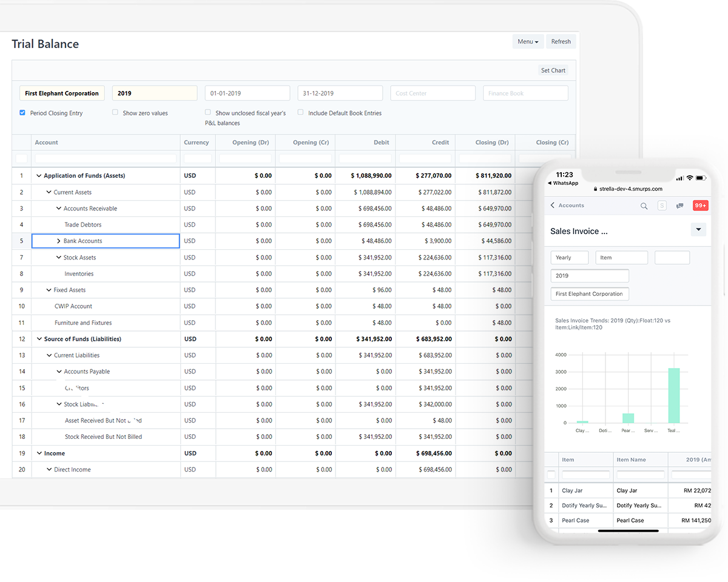Check Include Default Book Entries
728x582 pixels.
pos(300,113)
